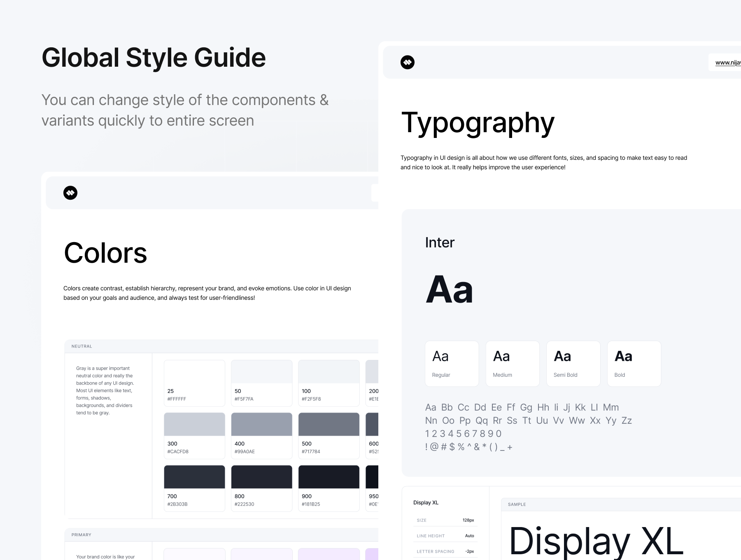Click the neutral 500 #717784 swatch
The width and height of the screenshot is (741, 560).
329,436
